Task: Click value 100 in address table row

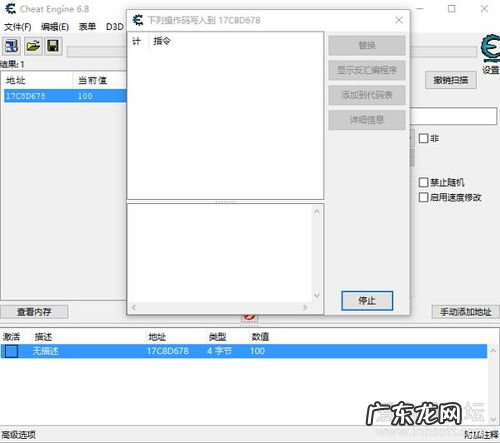Action: coord(257,351)
